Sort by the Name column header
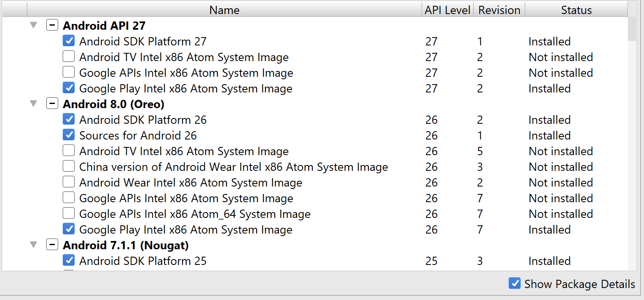The height and width of the screenshot is (300, 644). 224,10
